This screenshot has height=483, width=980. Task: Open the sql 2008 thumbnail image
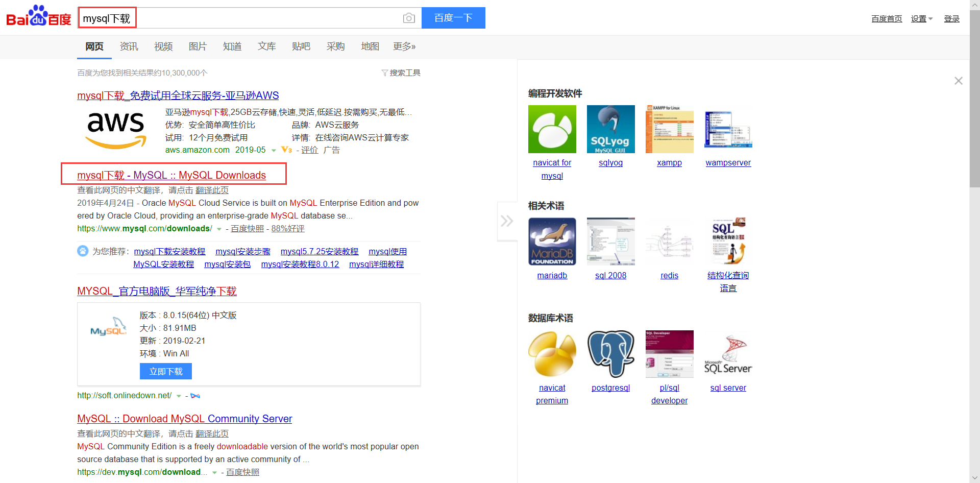[611, 241]
